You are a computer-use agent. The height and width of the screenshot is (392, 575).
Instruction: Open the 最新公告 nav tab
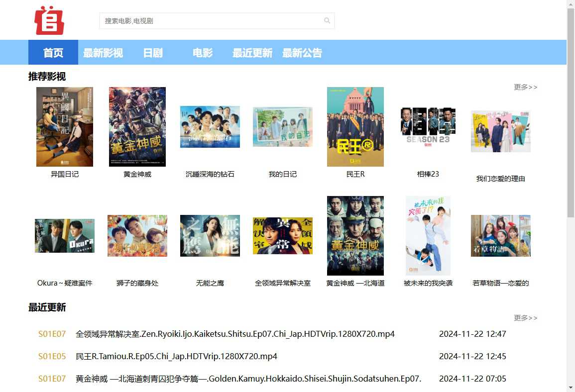point(302,52)
